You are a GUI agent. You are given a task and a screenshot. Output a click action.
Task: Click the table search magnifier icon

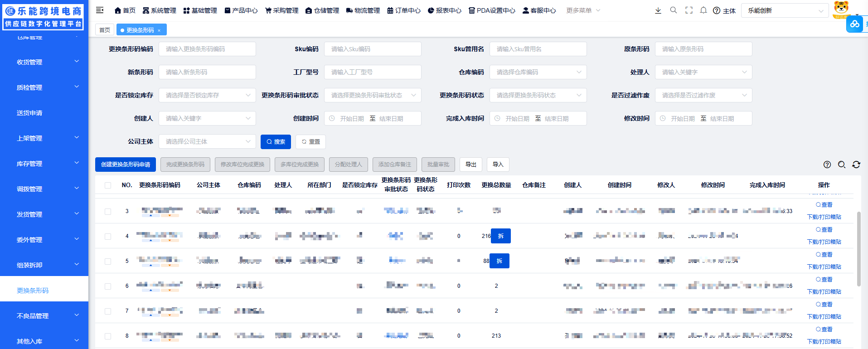[x=842, y=165]
